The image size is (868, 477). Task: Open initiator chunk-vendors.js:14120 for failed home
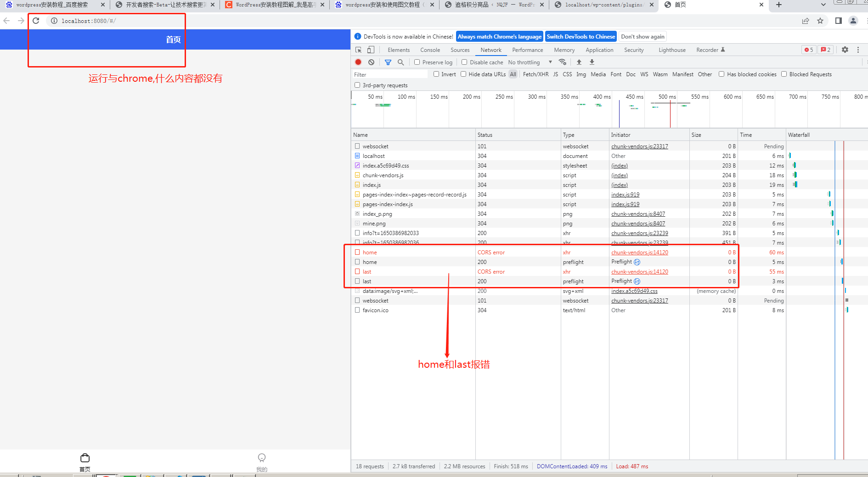639,252
